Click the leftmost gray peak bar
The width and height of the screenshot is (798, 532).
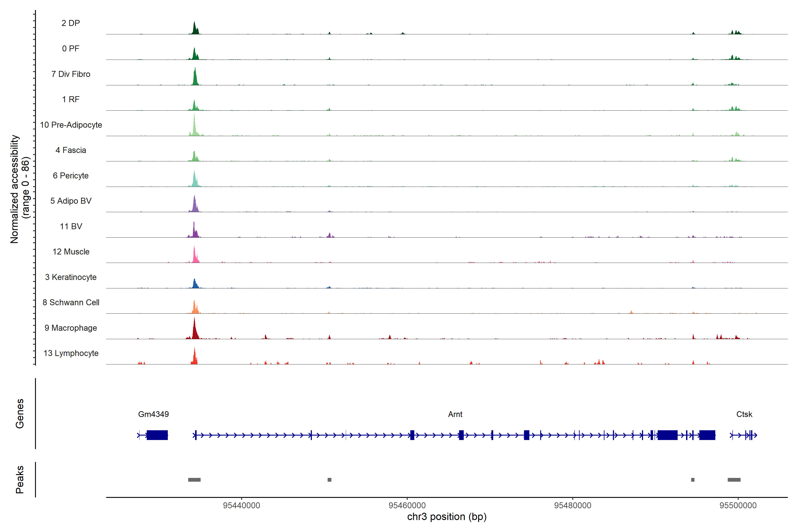click(194, 480)
